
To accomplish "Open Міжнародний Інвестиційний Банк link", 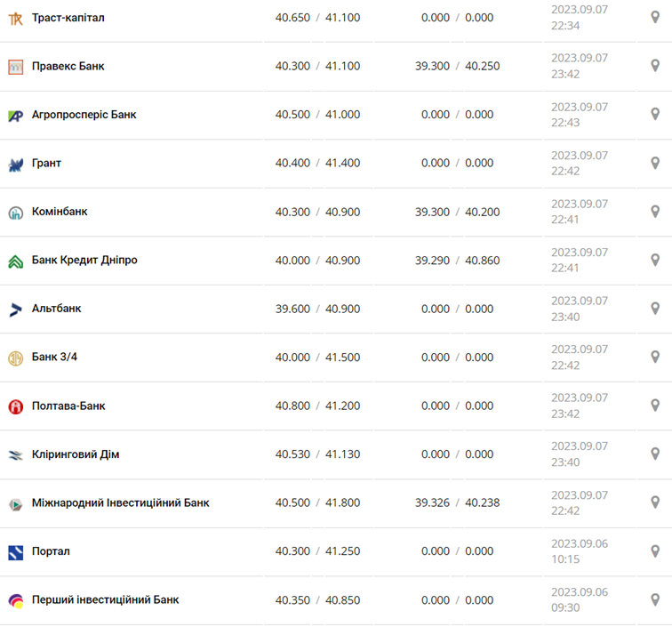I will (121, 502).
